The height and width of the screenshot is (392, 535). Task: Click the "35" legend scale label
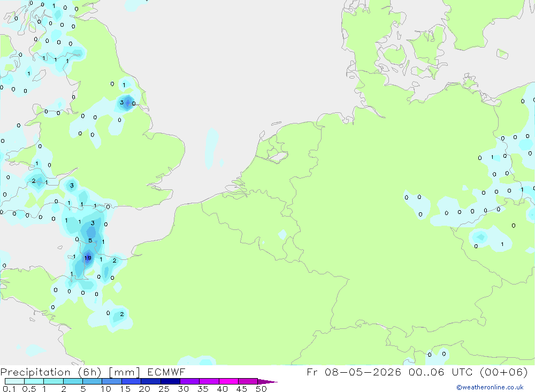pyautogui.click(x=203, y=389)
